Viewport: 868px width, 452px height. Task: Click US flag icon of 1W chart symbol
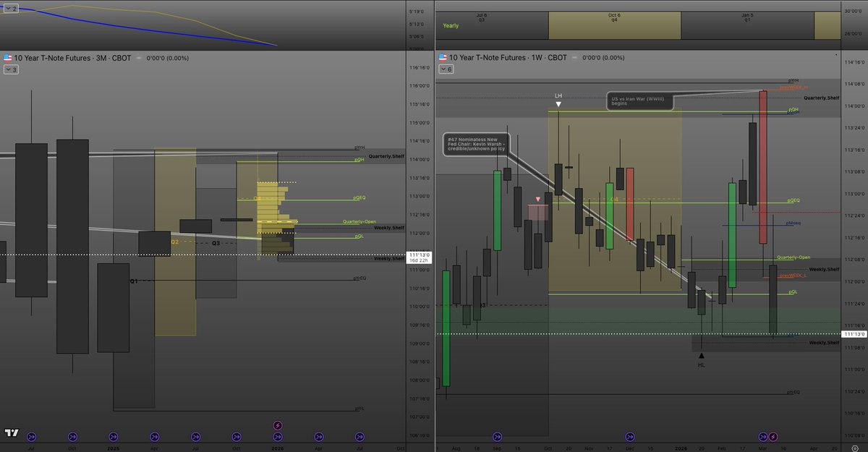coord(443,57)
